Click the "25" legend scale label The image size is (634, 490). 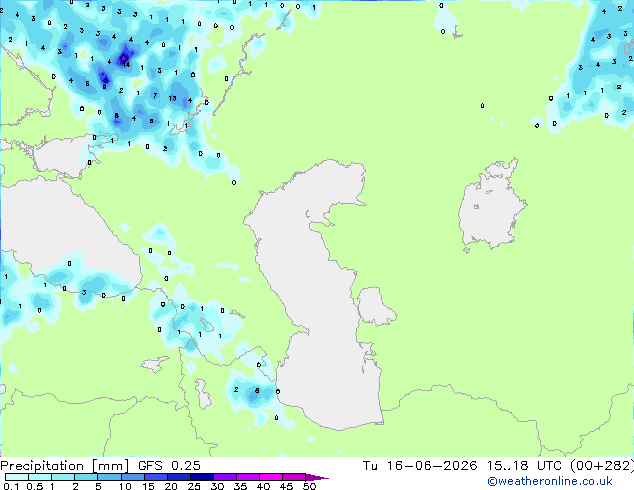click(194, 486)
